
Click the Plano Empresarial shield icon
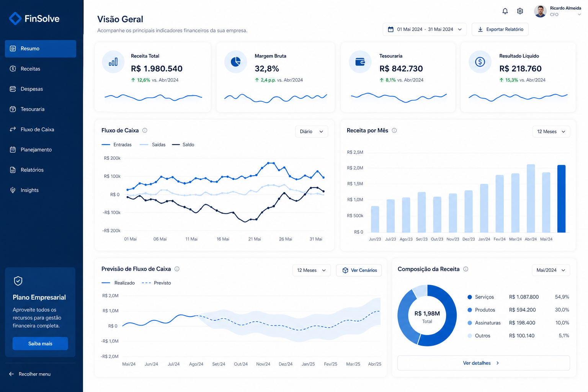click(x=18, y=281)
